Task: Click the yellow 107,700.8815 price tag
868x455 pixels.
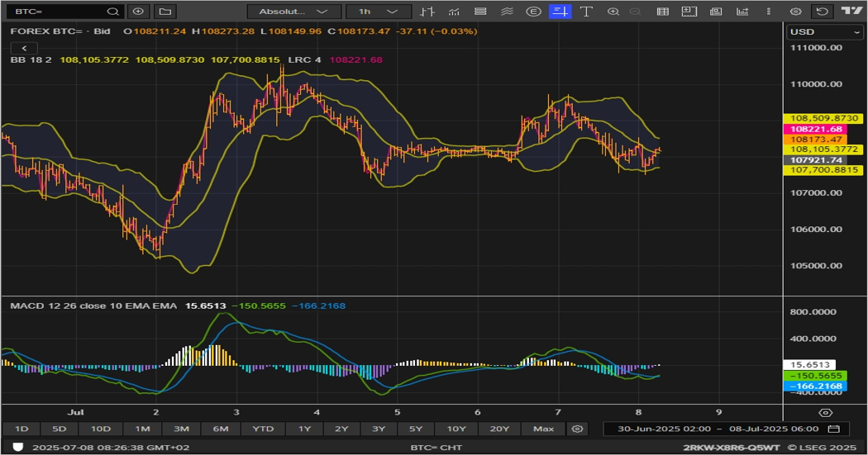Action: (x=823, y=170)
